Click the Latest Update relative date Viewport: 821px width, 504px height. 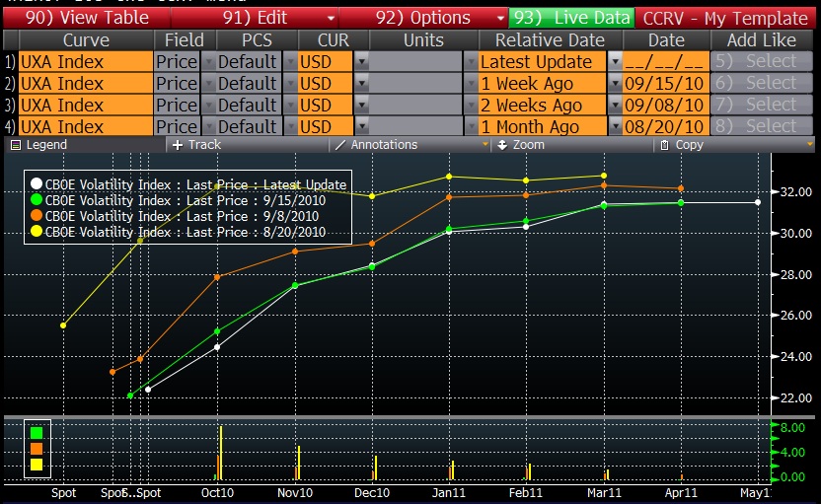542,62
